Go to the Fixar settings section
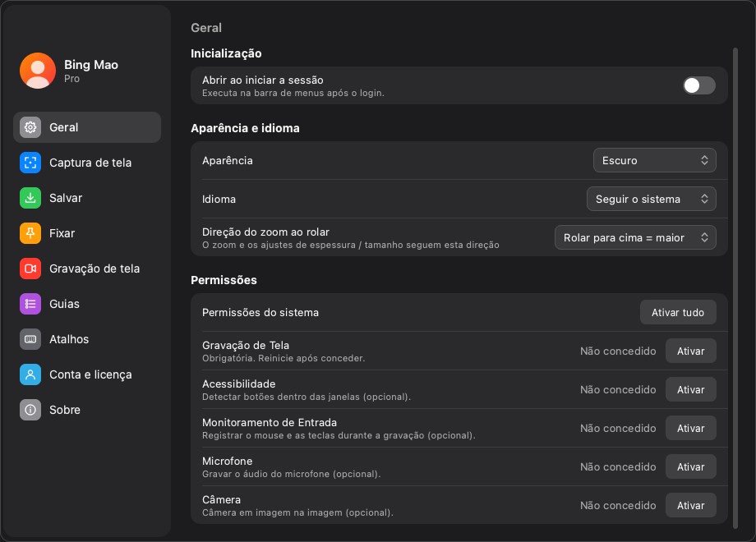This screenshot has width=756, height=542. [87, 233]
